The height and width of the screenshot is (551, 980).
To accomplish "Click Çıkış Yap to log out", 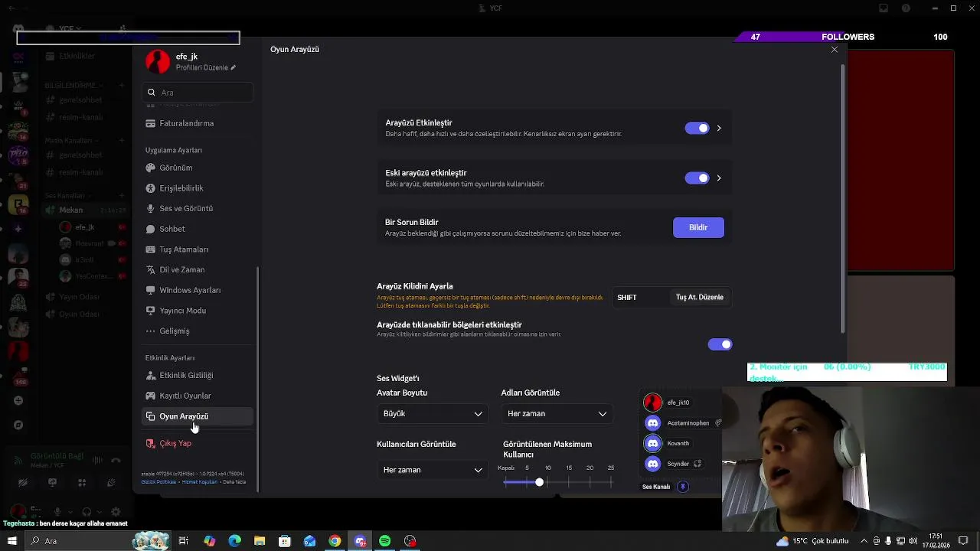I will [198, 443].
